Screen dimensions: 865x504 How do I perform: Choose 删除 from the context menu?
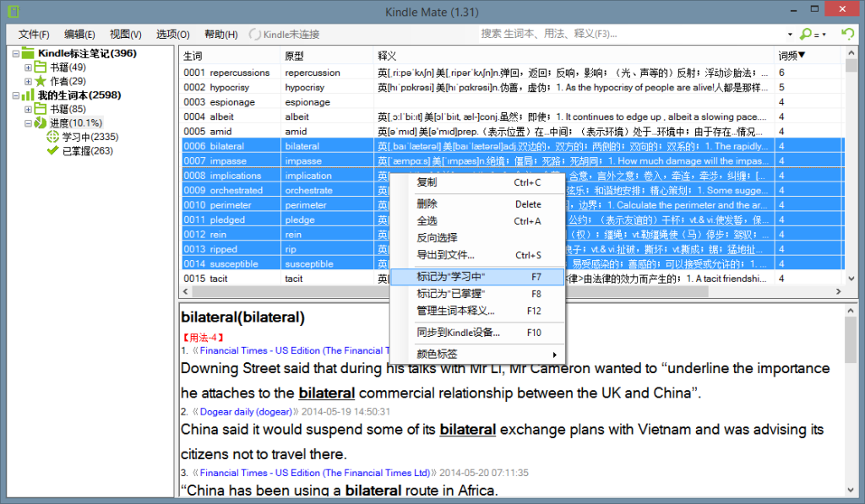point(478,204)
